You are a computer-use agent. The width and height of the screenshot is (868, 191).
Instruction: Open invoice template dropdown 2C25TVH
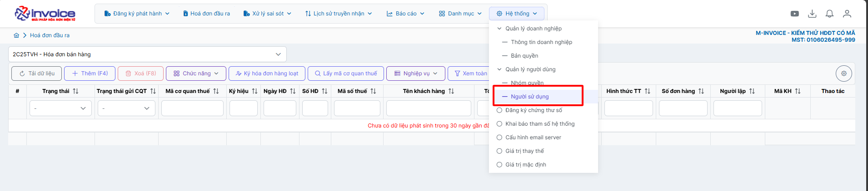[147, 54]
